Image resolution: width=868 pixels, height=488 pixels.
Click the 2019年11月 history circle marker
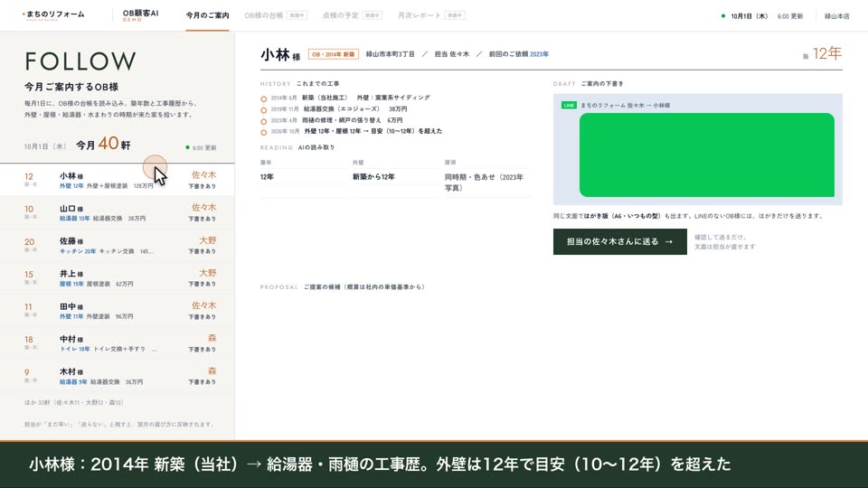(x=263, y=110)
